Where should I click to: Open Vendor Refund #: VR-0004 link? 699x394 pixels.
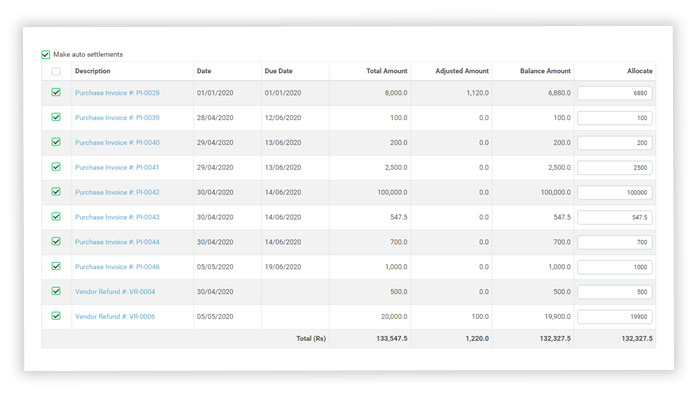coord(115,291)
